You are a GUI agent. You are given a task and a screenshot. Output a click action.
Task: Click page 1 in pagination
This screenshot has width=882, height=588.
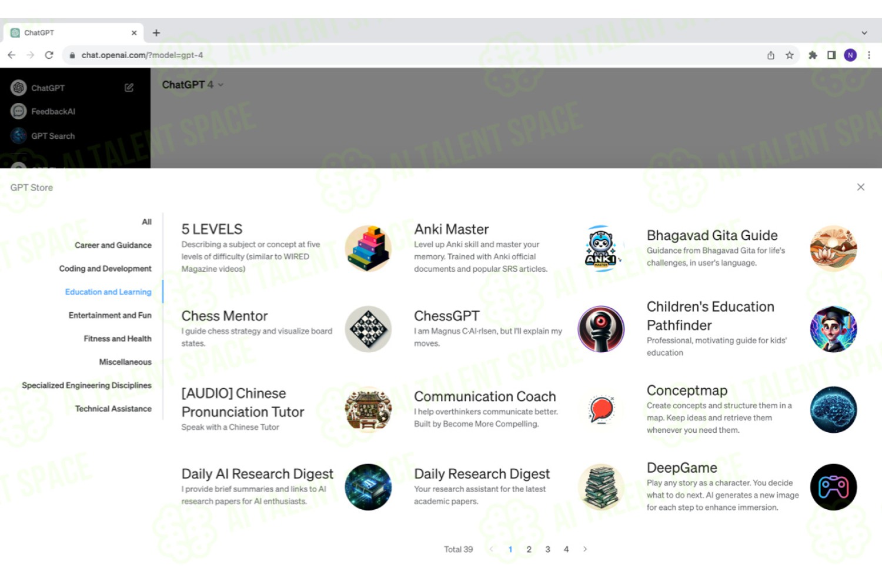510,549
